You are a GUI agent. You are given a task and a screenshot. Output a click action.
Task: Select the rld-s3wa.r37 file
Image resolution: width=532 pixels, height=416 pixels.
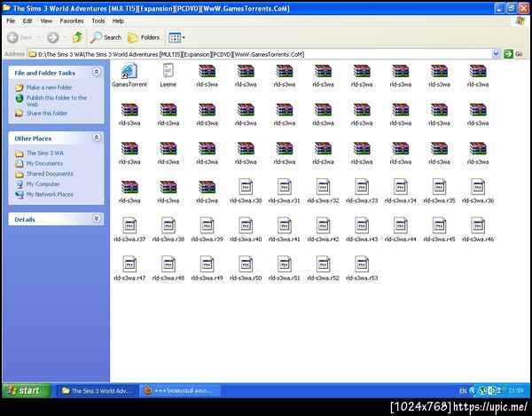pos(129,230)
